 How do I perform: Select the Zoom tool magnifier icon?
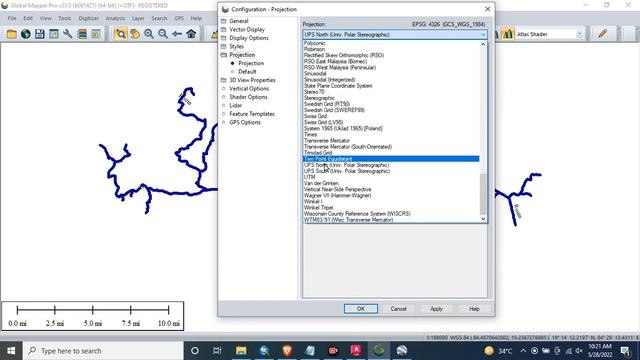[120, 34]
